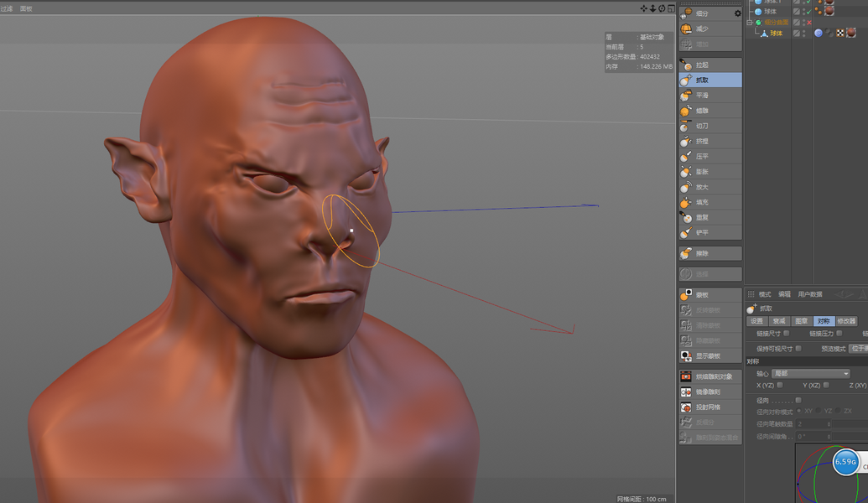Click the viewport rotate camera icon

tap(662, 8)
